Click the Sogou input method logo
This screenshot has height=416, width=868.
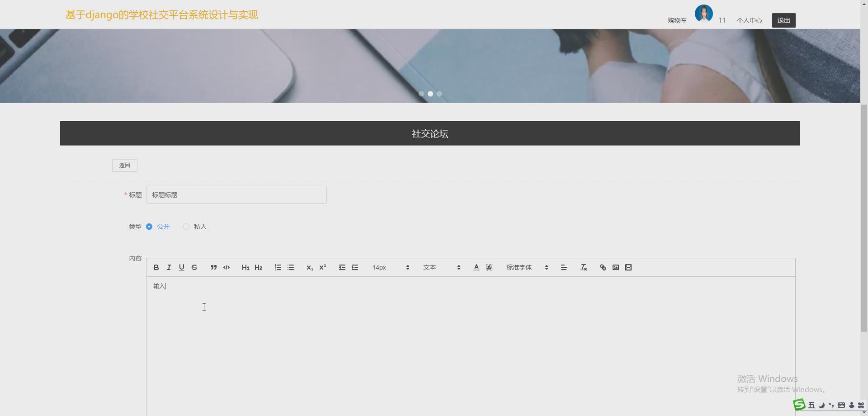(x=799, y=405)
